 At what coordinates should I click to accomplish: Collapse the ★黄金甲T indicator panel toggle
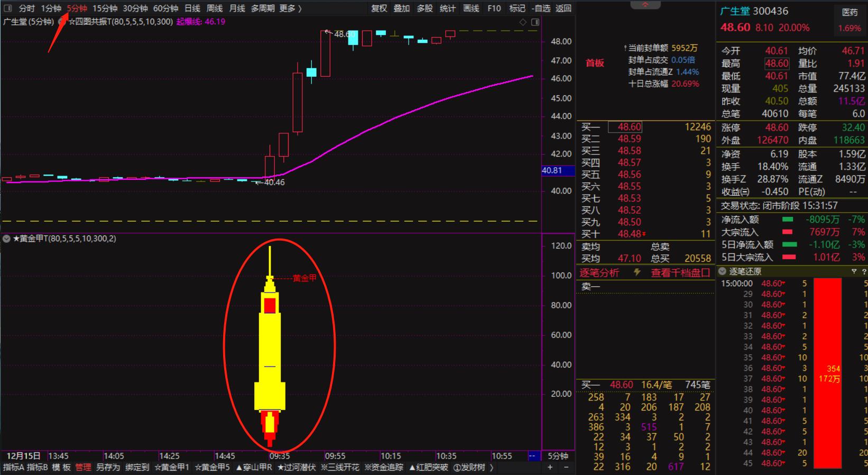click(6, 239)
